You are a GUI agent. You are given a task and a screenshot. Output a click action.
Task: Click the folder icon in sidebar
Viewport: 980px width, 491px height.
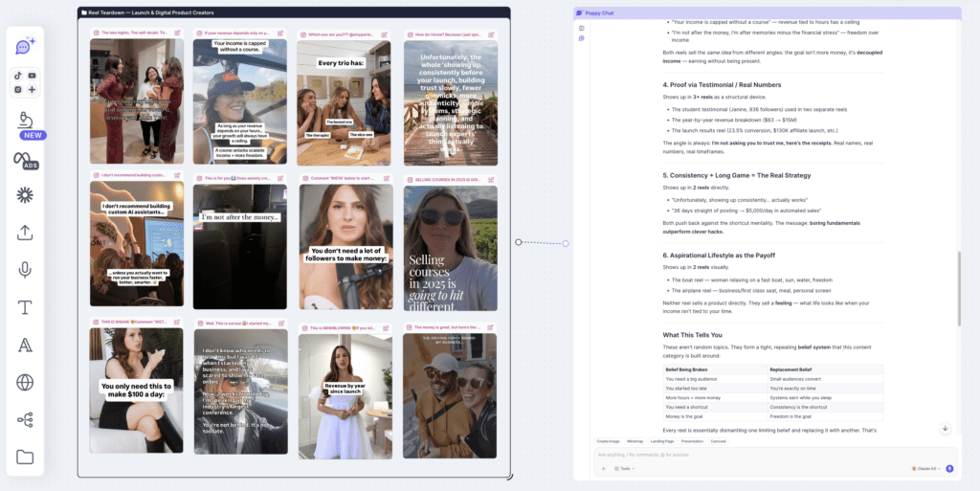click(x=25, y=458)
